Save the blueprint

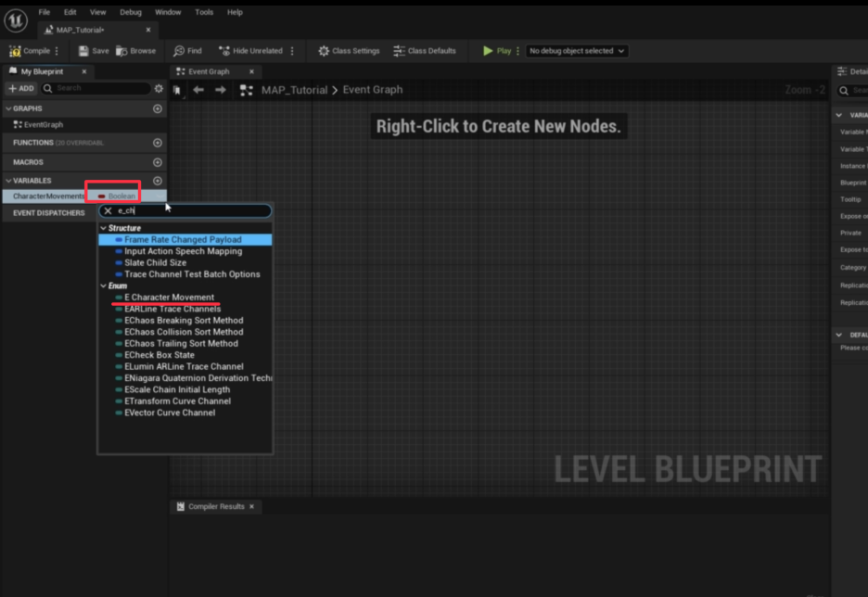[x=94, y=51]
